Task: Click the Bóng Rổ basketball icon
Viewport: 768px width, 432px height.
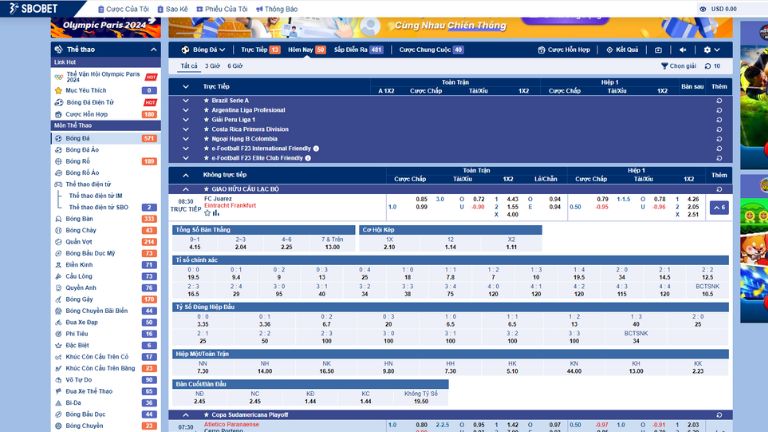Action: point(58,161)
